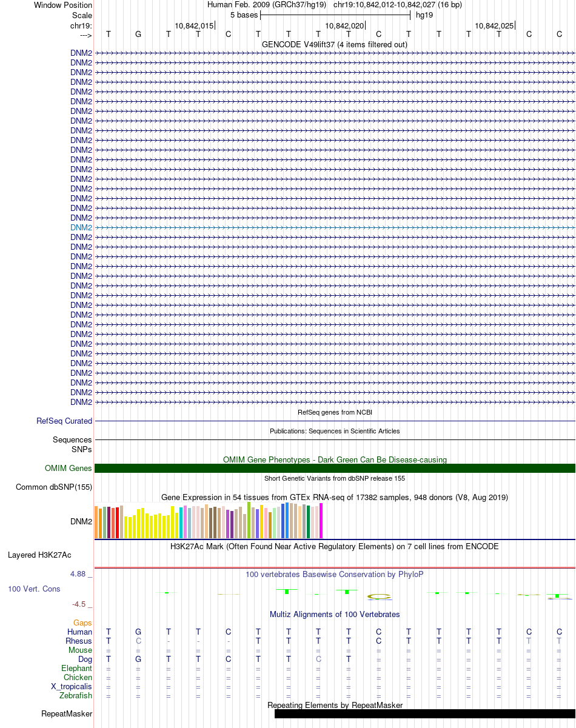
Task: Open the RefSeq Curated track label
Action: [64, 421]
